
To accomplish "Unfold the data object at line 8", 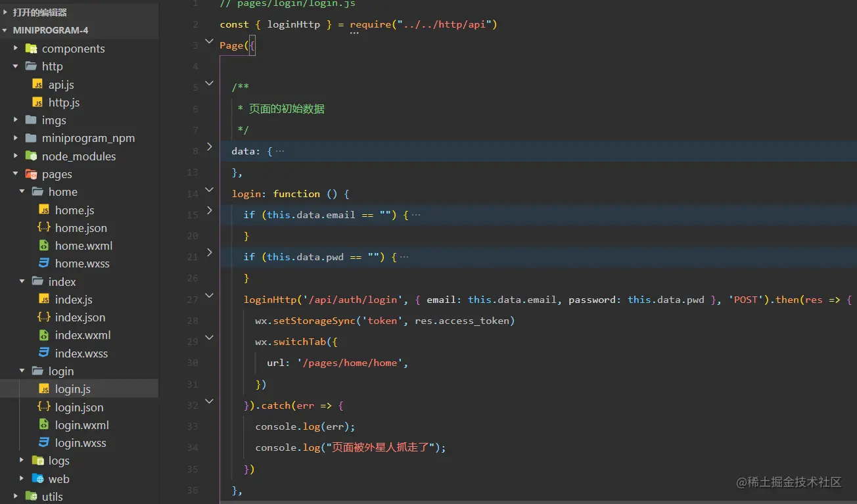I will pyautogui.click(x=210, y=147).
